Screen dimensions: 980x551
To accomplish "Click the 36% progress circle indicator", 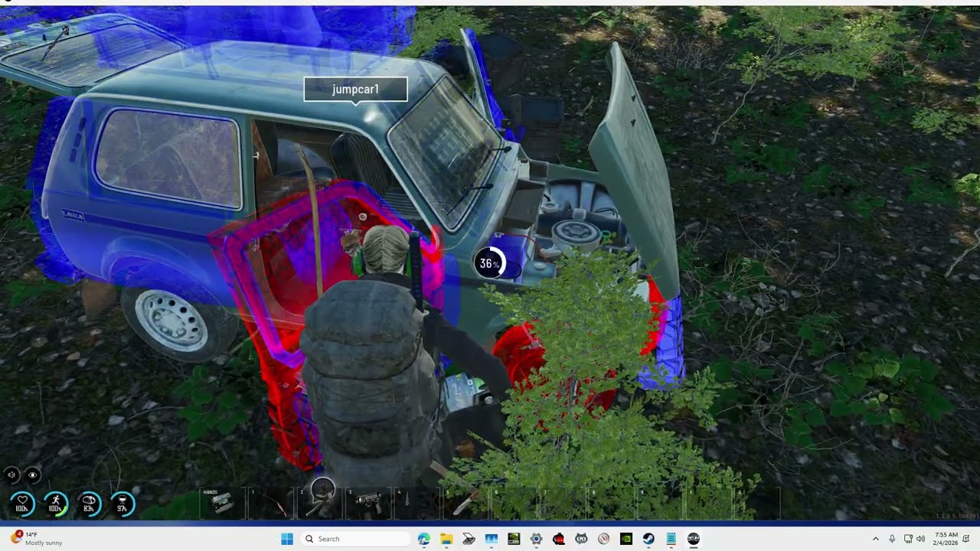I will (x=489, y=264).
